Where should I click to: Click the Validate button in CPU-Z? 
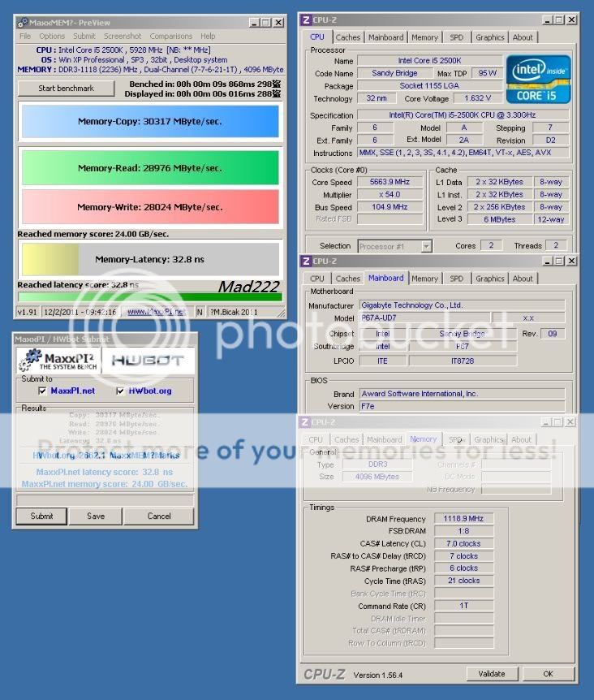(492, 673)
